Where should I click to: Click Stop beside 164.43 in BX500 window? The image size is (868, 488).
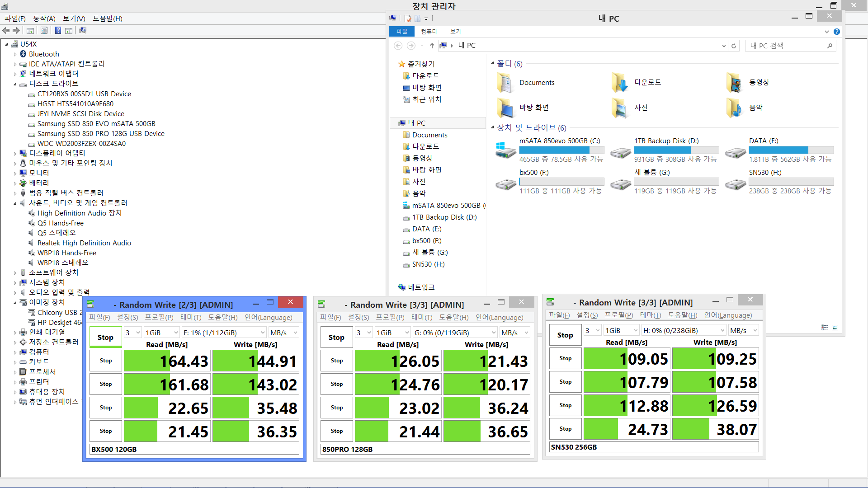tap(106, 361)
